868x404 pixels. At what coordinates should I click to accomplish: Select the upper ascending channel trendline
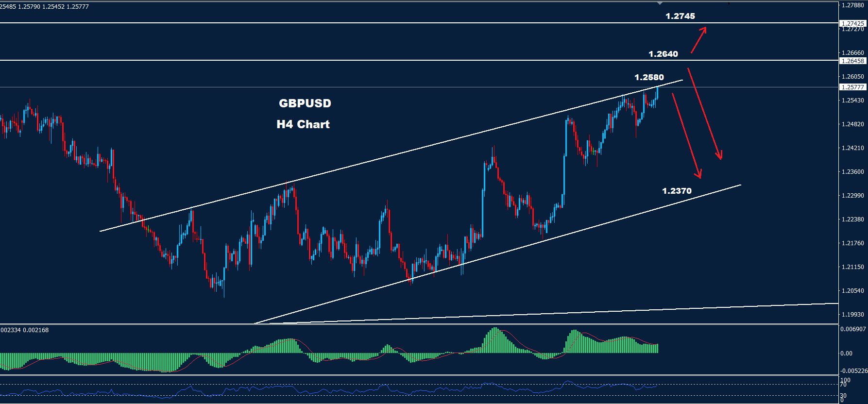389,157
